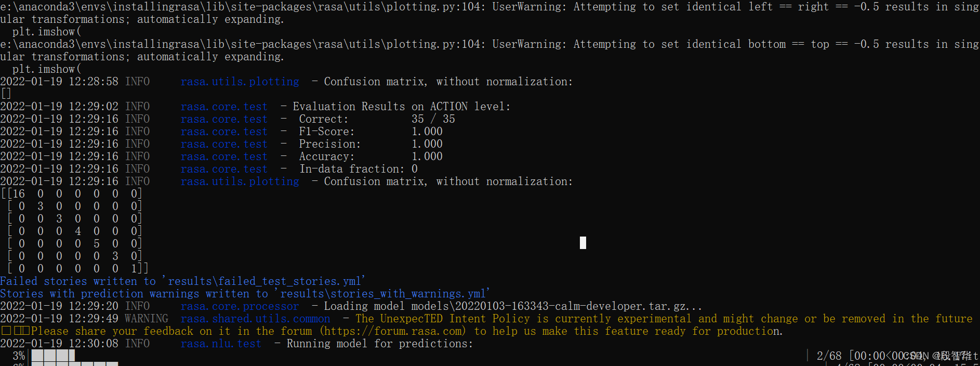Click the timestamp '2022-01-19 12:30:08'
980x366 pixels.
click(59, 344)
